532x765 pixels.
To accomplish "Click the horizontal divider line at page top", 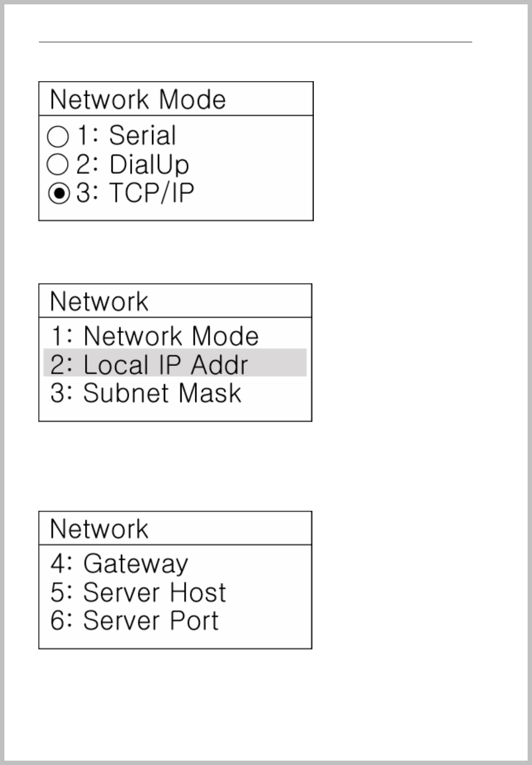I will pos(255,42).
